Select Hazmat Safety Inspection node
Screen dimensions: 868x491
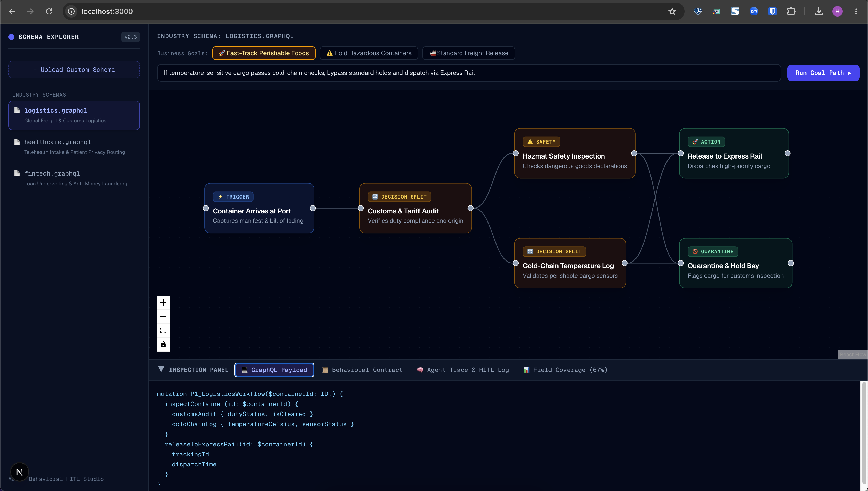click(575, 153)
